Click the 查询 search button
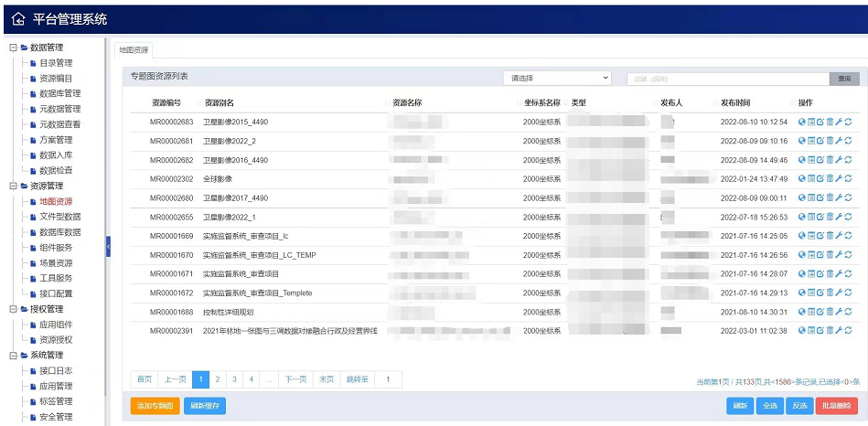 844,79
